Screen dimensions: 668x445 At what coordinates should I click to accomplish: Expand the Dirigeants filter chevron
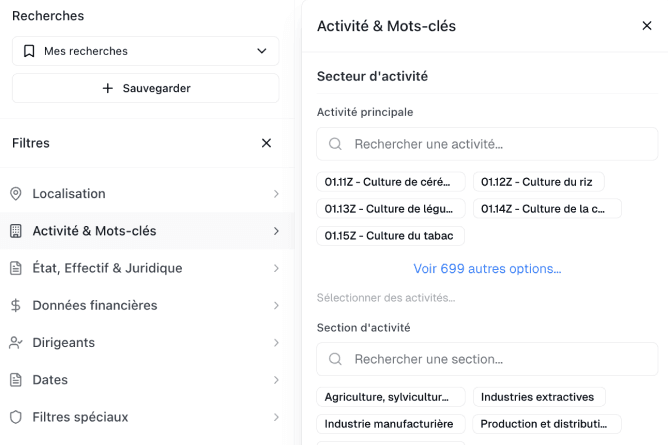[x=276, y=342]
